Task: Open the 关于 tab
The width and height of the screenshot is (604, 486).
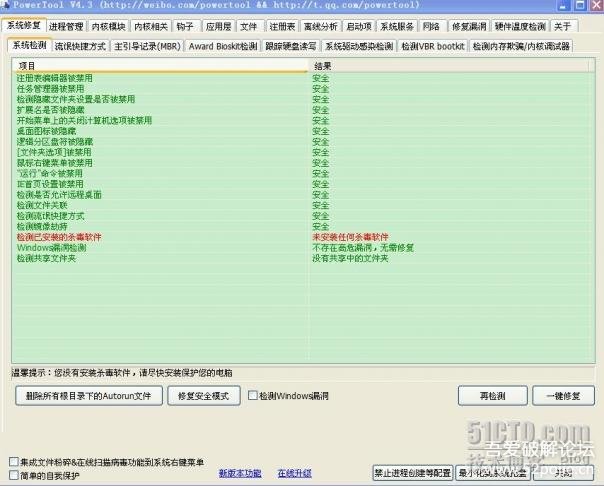Action: coord(563,26)
